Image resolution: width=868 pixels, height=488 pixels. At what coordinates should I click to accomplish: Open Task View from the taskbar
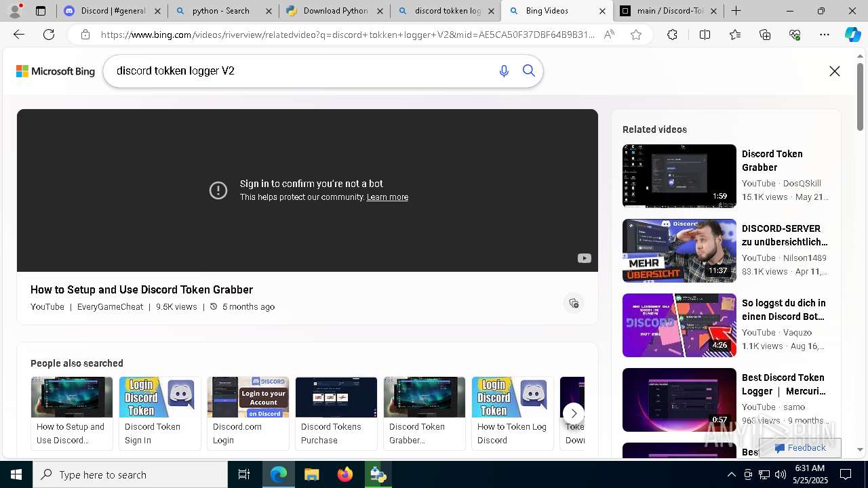pos(244,474)
